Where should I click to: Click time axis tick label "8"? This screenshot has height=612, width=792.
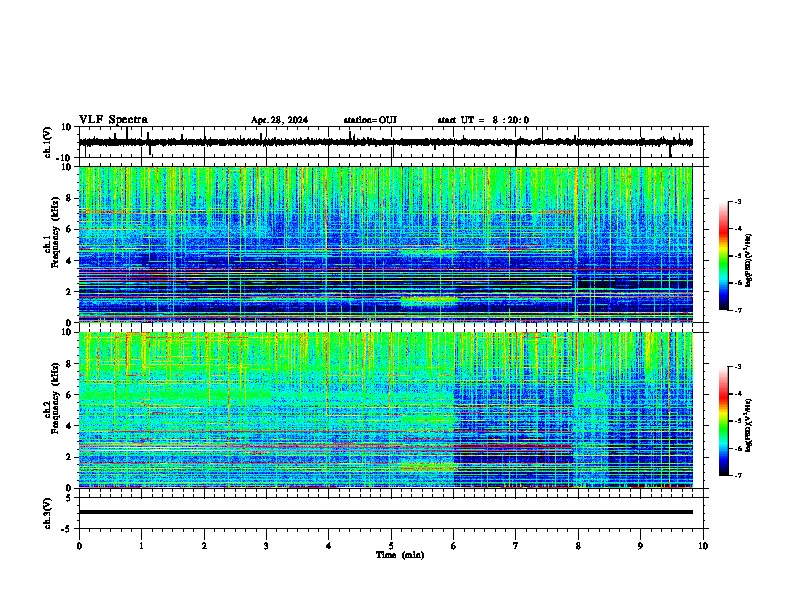tap(578, 546)
